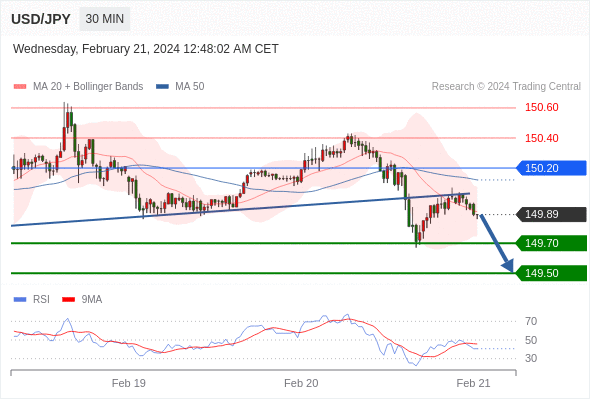Click the 30 MIN timeframe badge
Screen dimensions: 590x400
click(x=105, y=19)
